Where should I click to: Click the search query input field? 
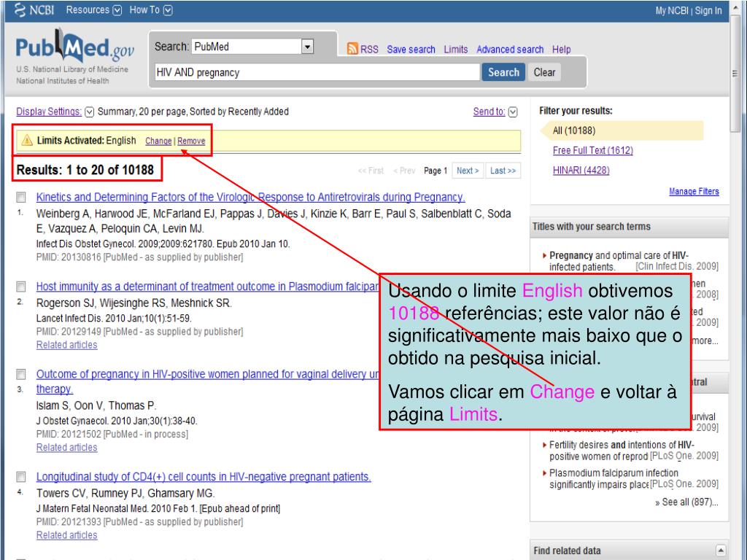[317, 72]
